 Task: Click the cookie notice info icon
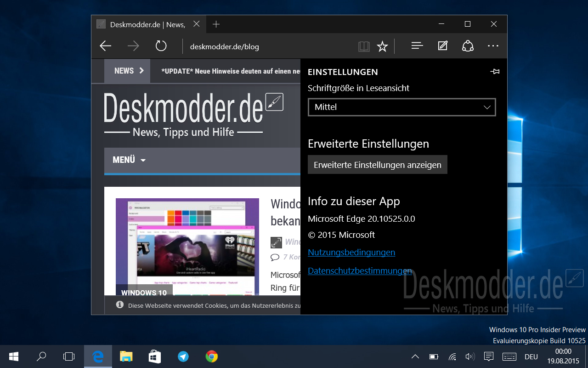click(x=120, y=305)
